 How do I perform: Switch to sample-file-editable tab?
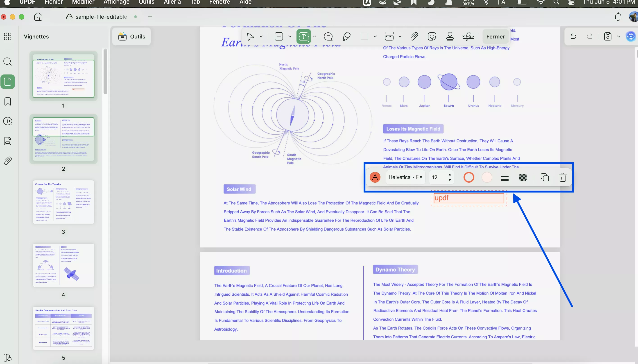pos(101,17)
